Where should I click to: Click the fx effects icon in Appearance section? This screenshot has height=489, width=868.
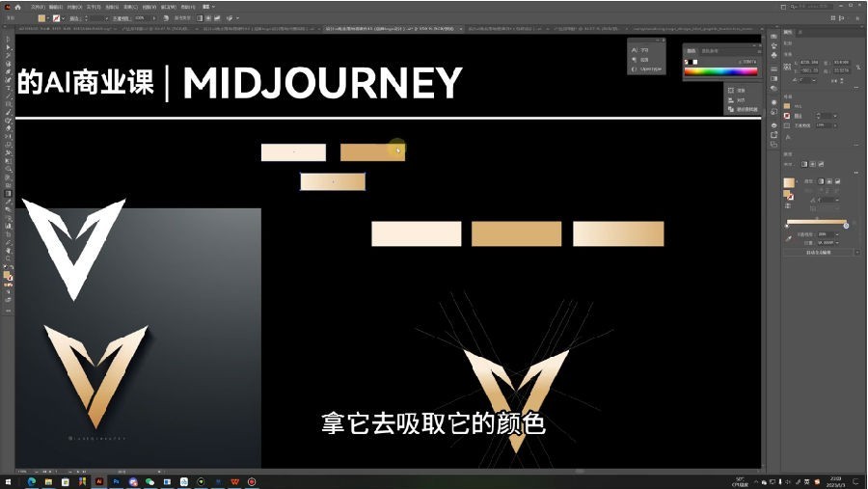(788, 137)
